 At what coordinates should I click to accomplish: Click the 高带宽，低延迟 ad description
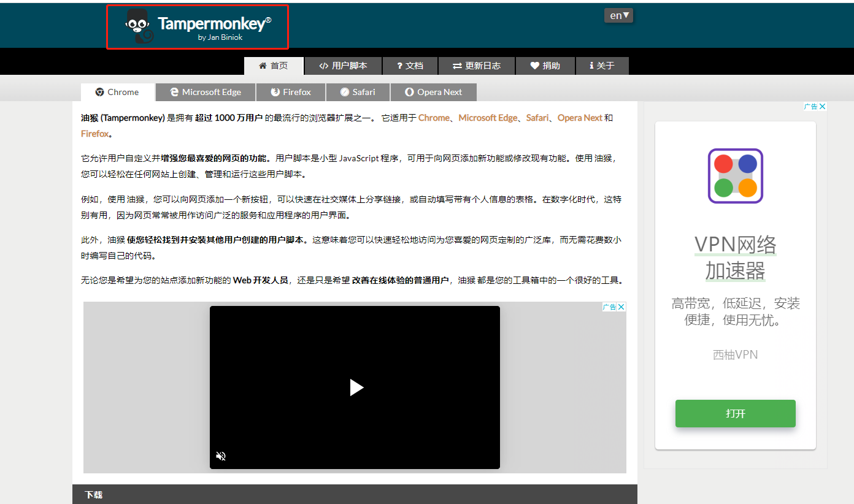(736, 311)
